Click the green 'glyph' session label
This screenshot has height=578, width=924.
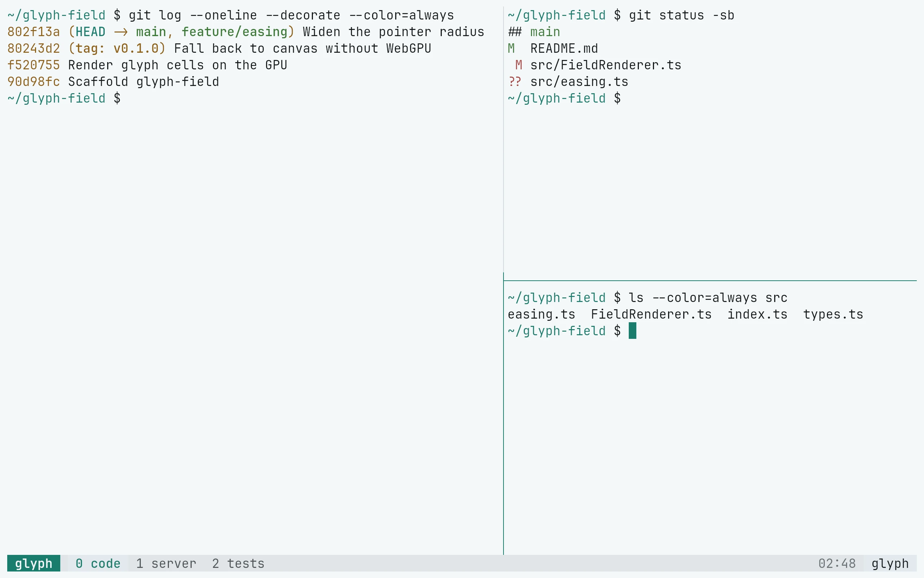[34, 563]
